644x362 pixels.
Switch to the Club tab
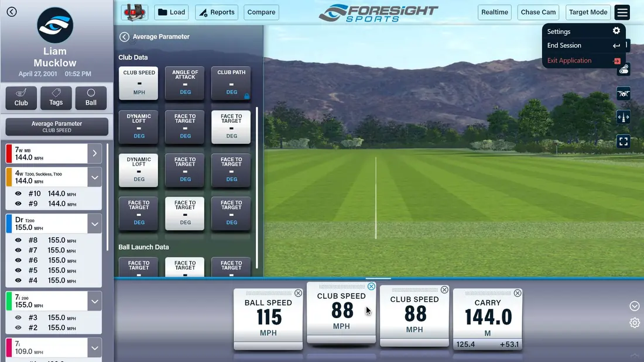(21, 98)
